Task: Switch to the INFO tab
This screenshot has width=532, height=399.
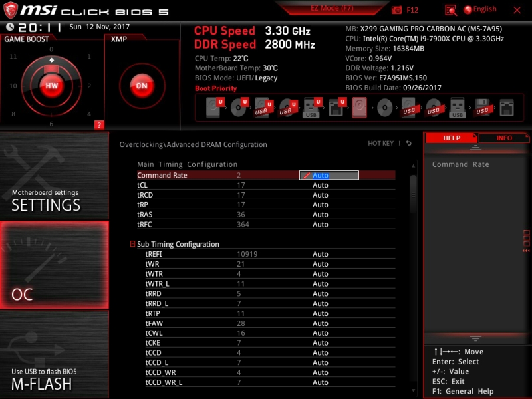Action: point(504,138)
